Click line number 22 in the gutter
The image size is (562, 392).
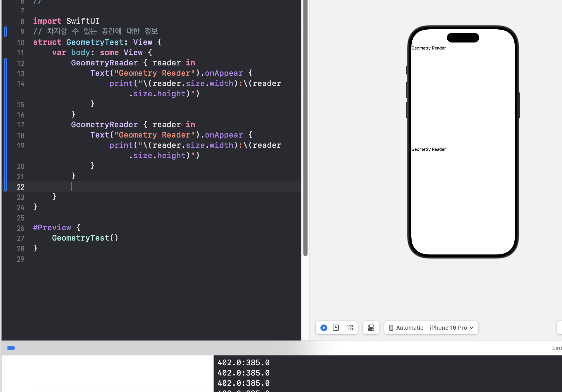pos(21,187)
